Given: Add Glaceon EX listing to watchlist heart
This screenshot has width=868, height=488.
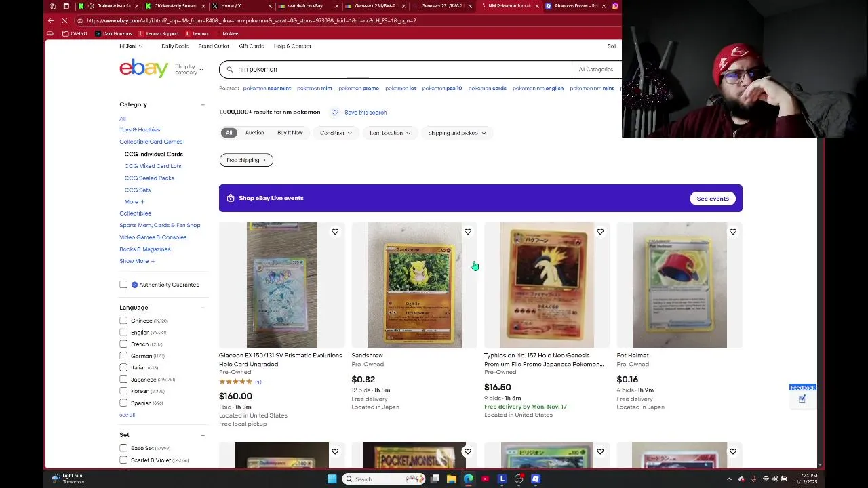Looking at the screenshot, I should pyautogui.click(x=335, y=232).
